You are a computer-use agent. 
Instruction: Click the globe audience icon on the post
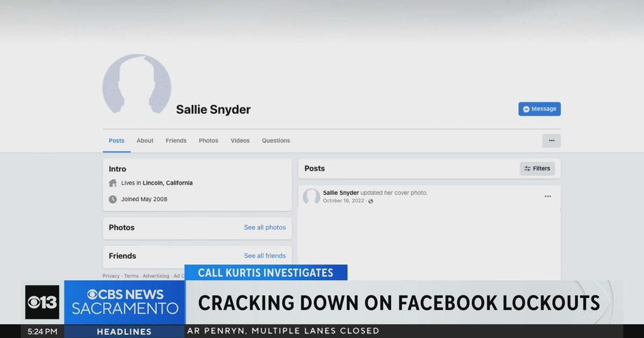coord(372,201)
